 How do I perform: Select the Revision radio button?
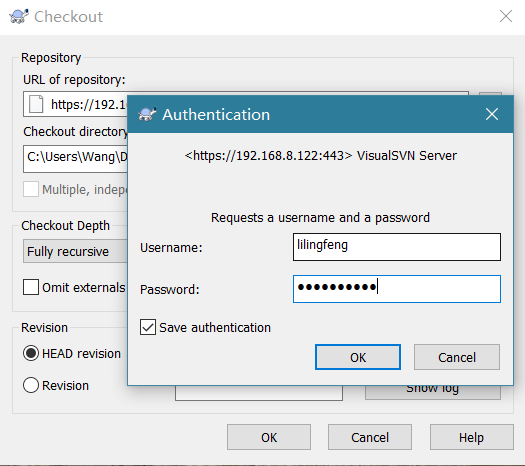point(31,385)
